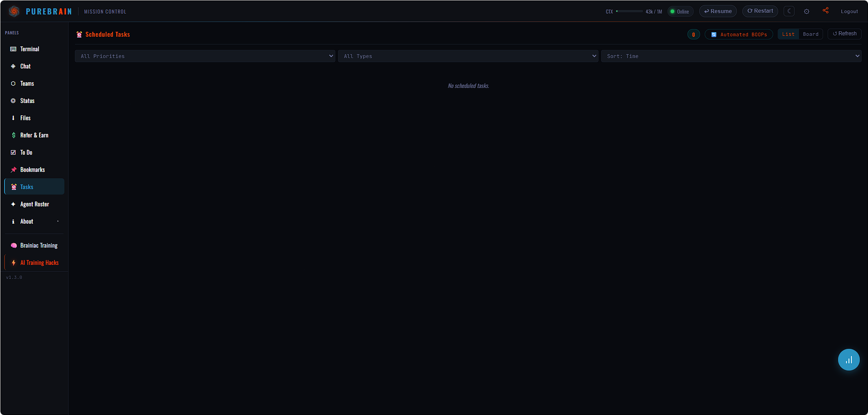Open the Teams panel
The image size is (868, 415).
click(34, 83)
